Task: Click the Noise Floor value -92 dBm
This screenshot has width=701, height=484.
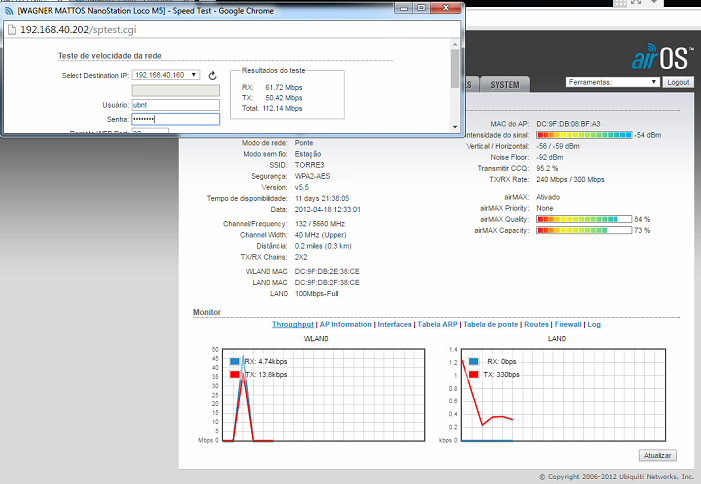Action: [549, 157]
